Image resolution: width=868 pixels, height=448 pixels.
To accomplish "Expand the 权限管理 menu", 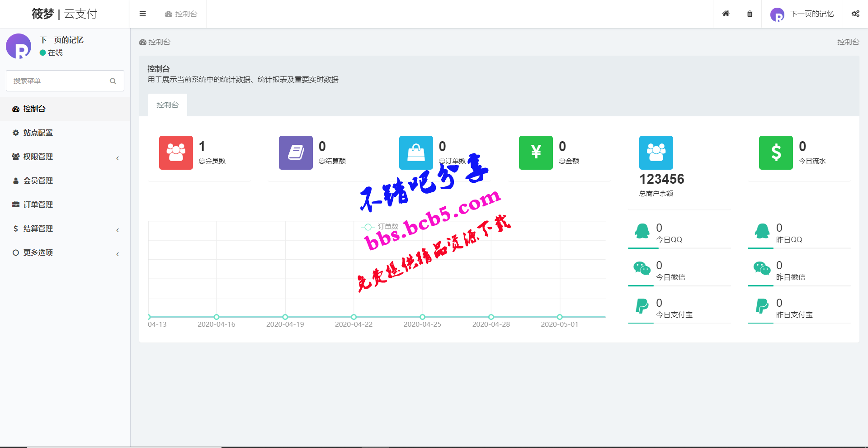I will [x=65, y=157].
